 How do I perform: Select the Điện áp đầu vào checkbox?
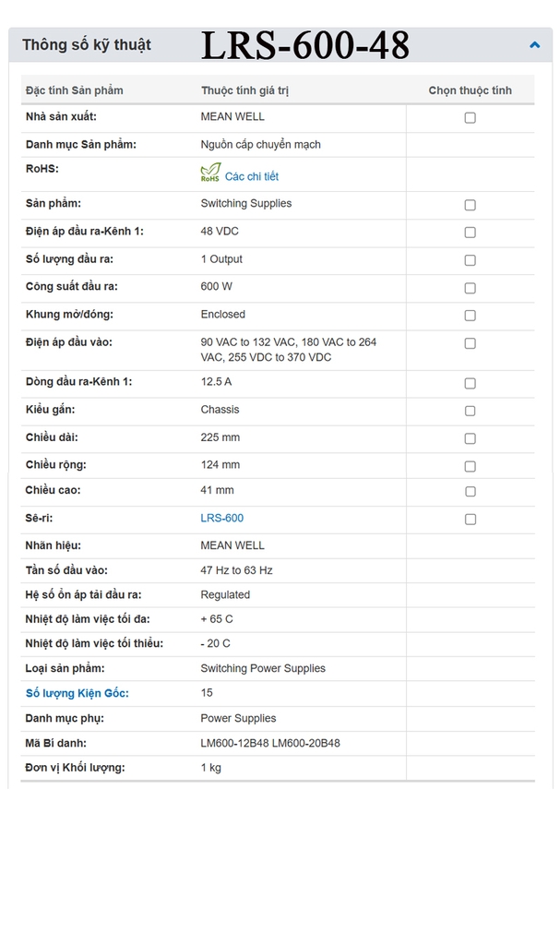point(470,343)
